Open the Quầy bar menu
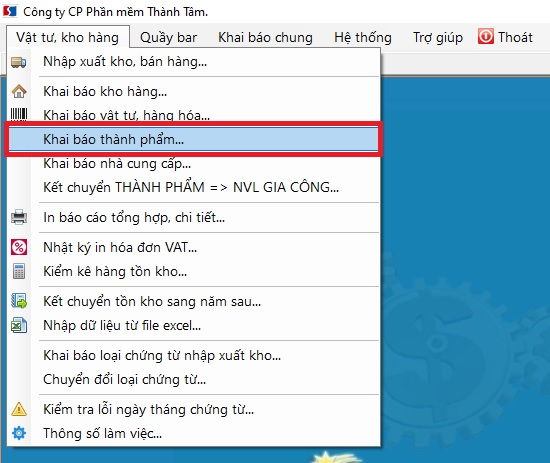 (x=168, y=37)
